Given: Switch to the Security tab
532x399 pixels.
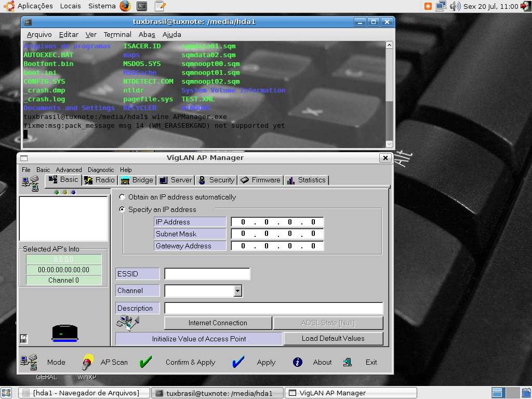Looking at the screenshot, I should click(217, 180).
